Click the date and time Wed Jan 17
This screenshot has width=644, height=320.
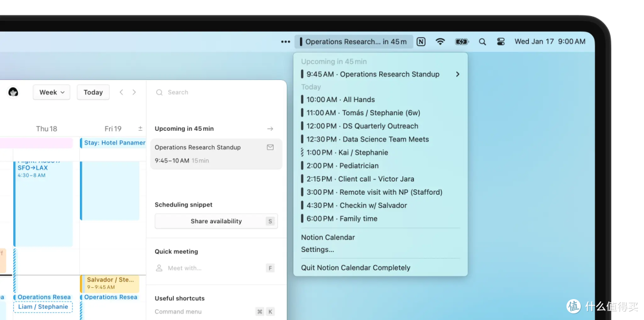(x=550, y=42)
